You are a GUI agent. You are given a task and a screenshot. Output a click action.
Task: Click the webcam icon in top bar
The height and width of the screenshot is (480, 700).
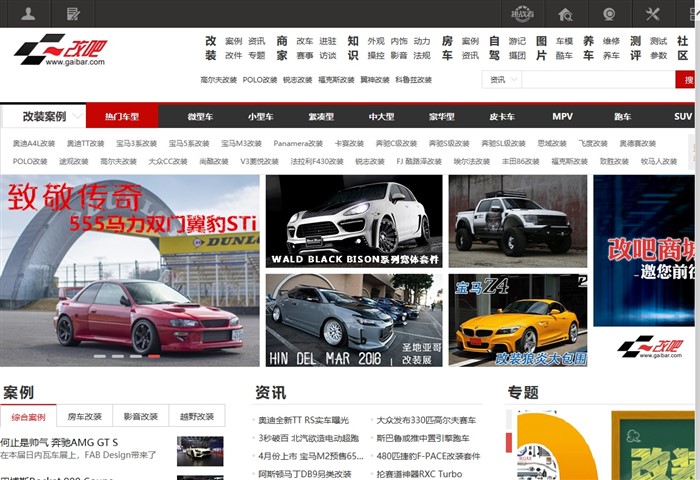click(609, 14)
